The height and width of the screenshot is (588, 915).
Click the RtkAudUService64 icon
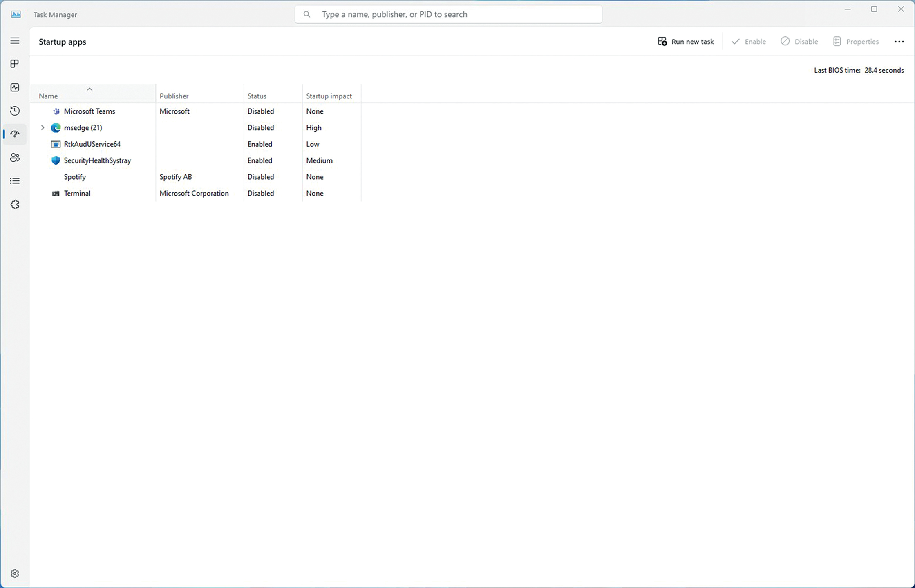click(x=56, y=144)
